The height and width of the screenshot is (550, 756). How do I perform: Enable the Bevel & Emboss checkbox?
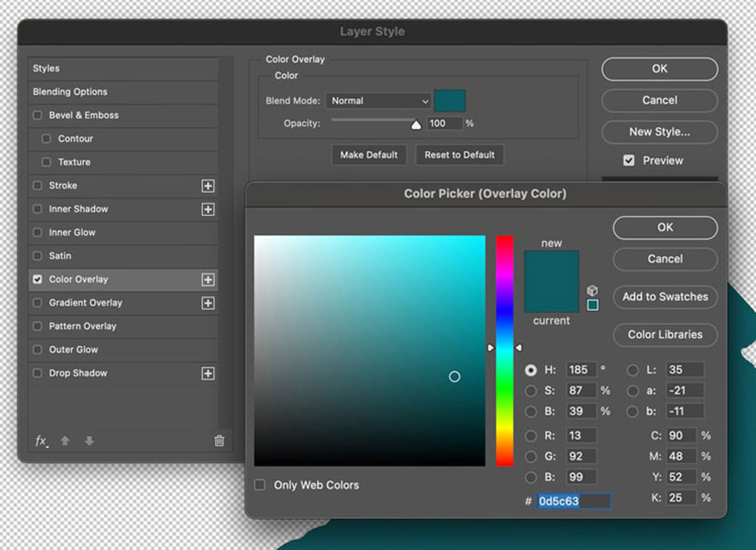click(x=37, y=115)
